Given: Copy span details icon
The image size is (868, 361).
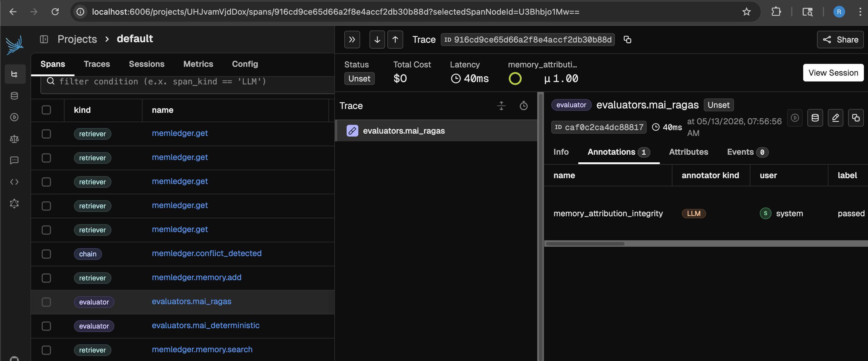Looking at the screenshot, I should coord(856,118).
